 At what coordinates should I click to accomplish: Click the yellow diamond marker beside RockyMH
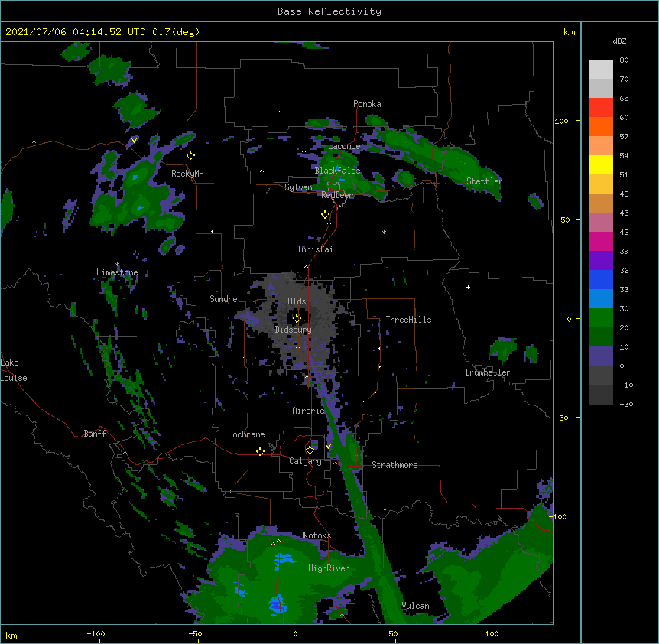[191, 156]
